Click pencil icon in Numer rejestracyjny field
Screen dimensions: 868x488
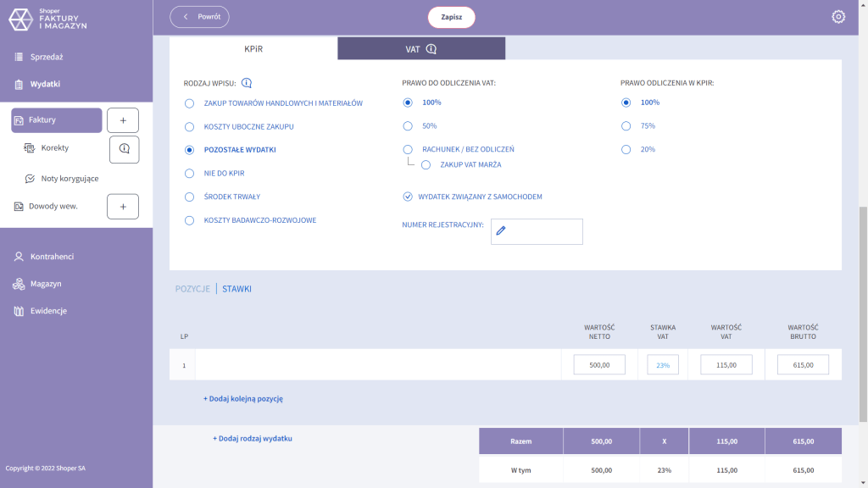click(x=501, y=230)
